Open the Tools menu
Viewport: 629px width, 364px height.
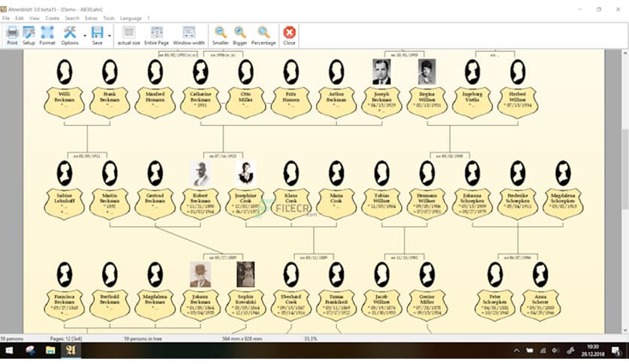[108, 19]
